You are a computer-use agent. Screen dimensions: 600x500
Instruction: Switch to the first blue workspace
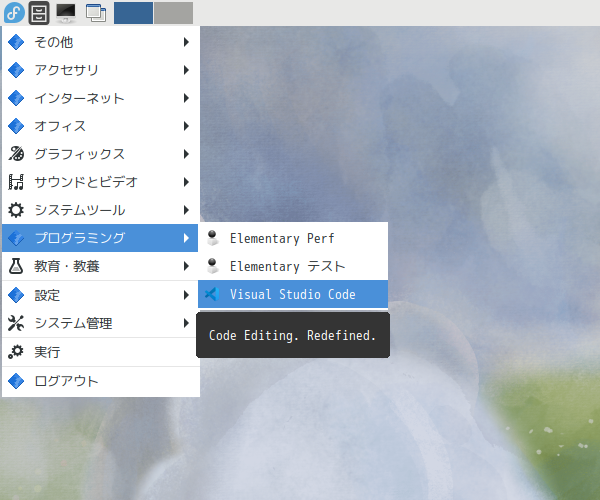pos(133,13)
